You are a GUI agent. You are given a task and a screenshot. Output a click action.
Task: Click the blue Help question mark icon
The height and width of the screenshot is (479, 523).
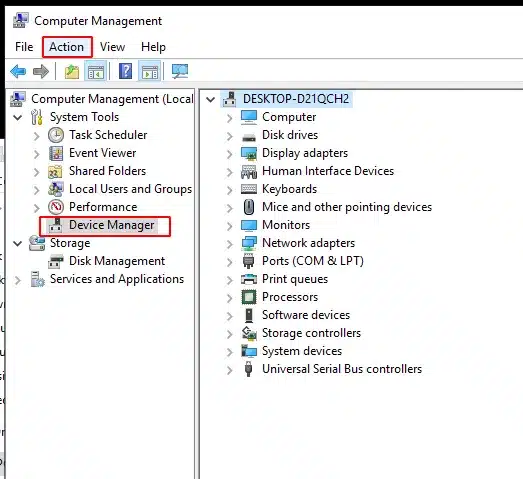click(x=125, y=71)
